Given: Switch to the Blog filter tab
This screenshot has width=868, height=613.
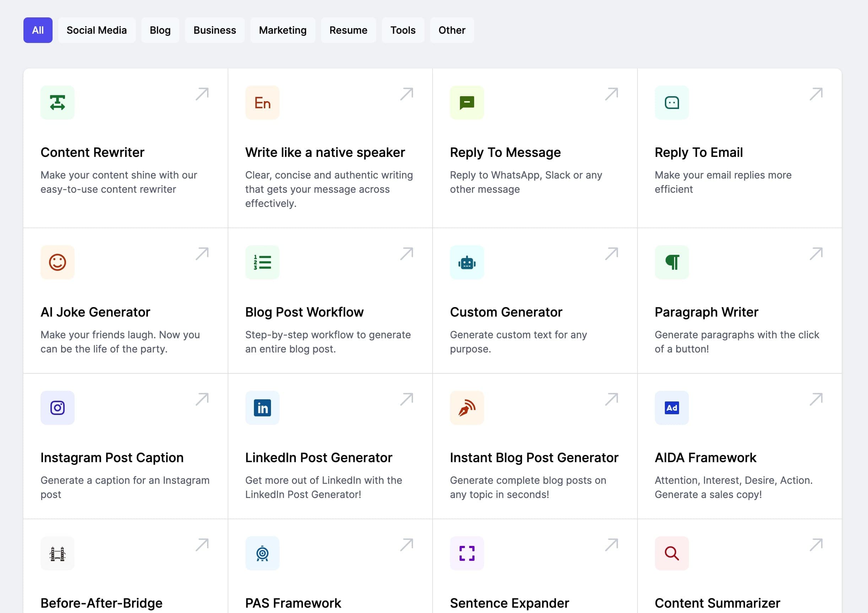Looking at the screenshot, I should click(160, 30).
